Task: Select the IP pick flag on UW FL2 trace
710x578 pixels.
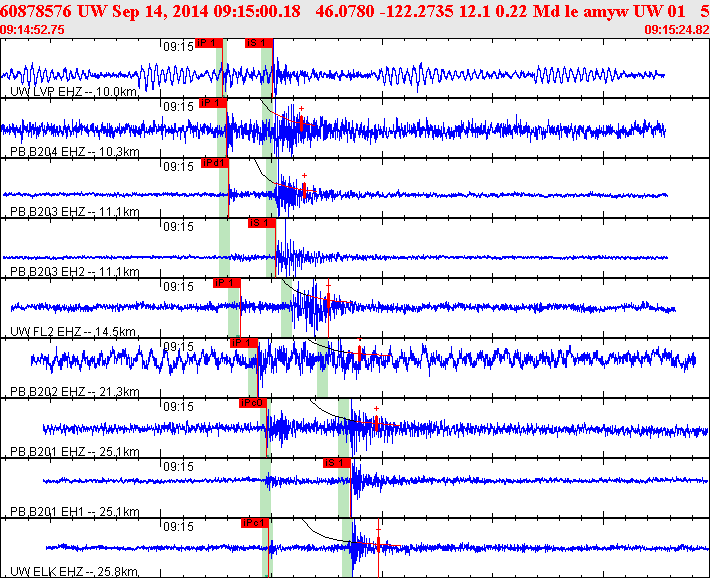Action: (226, 282)
